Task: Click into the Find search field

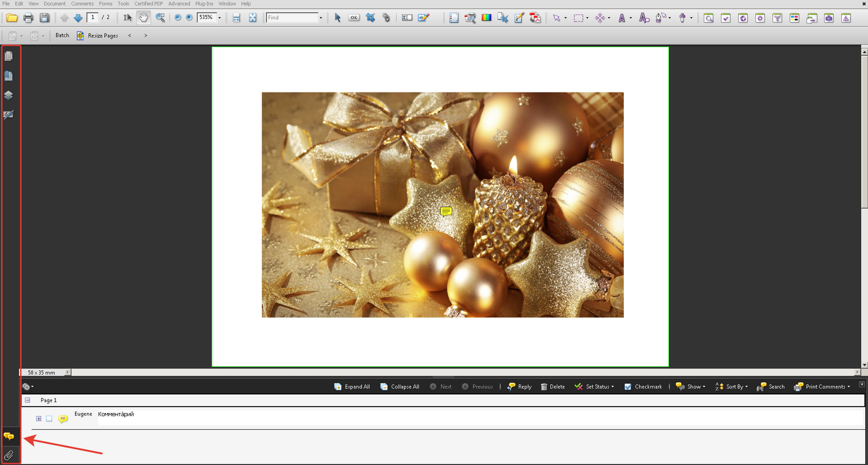Action: click(x=292, y=18)
